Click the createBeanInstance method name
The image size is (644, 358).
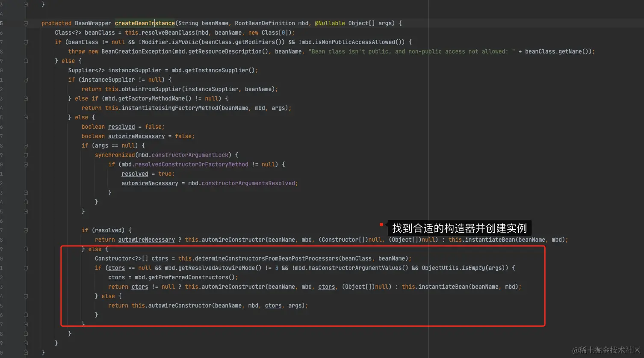[145, 23]
